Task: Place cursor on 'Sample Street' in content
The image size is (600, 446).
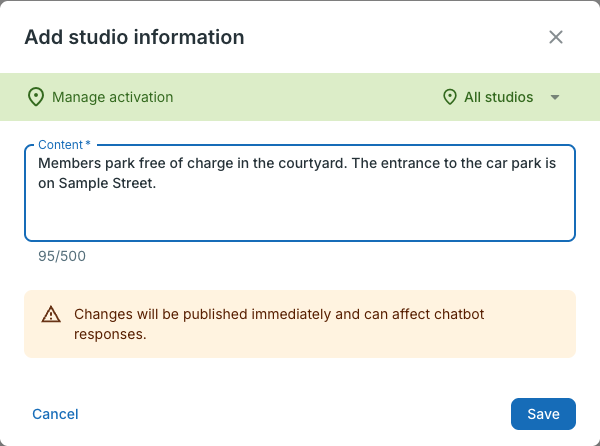Action: click(106, 183)
